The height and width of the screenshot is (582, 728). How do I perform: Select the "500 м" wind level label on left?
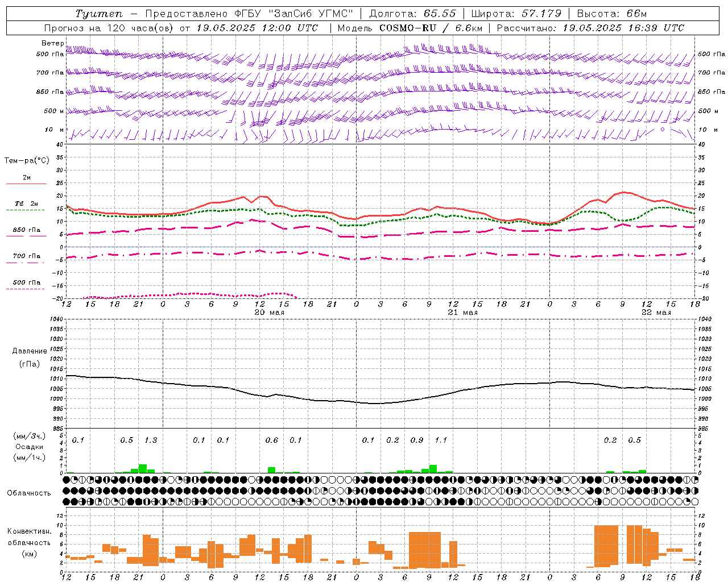coord(54,111)
